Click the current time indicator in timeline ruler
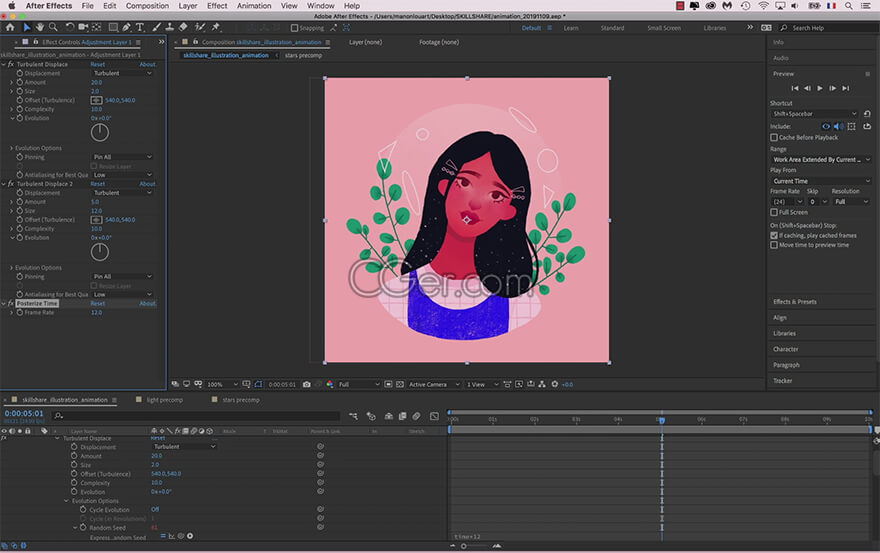 662,420
